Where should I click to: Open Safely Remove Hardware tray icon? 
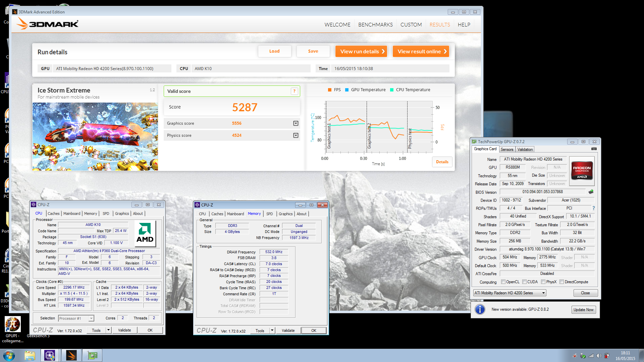point(583,356)
